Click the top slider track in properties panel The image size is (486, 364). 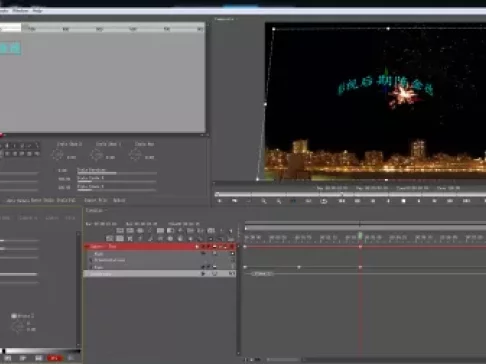coord(117,173)
